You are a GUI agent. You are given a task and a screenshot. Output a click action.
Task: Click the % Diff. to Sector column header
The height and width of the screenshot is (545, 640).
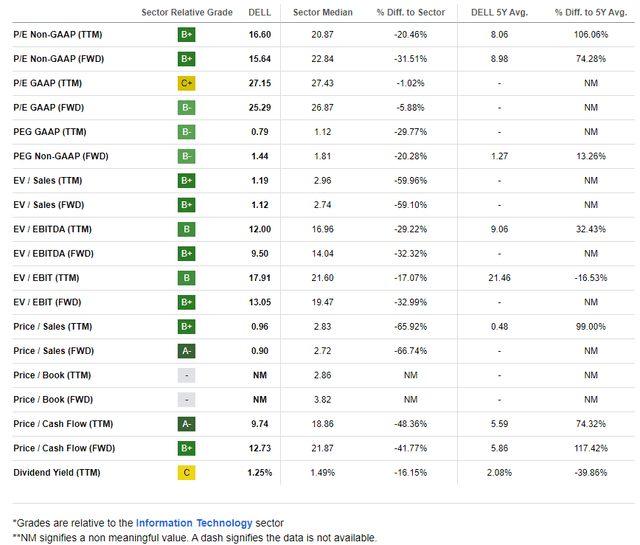coord(411,13)
